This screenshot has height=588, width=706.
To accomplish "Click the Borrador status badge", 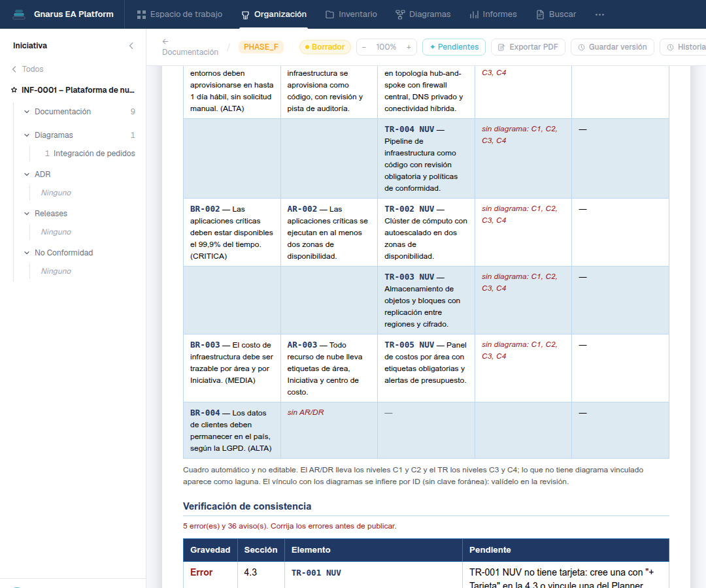I will click(x=325, y=47).
